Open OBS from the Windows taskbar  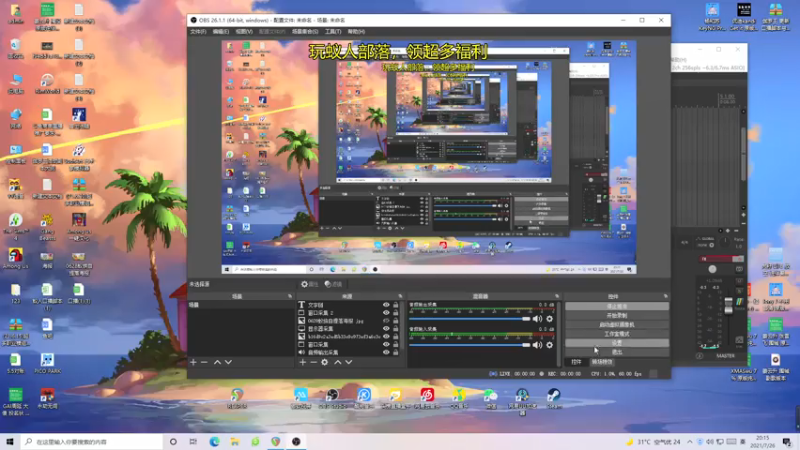[x=296, y=442]
